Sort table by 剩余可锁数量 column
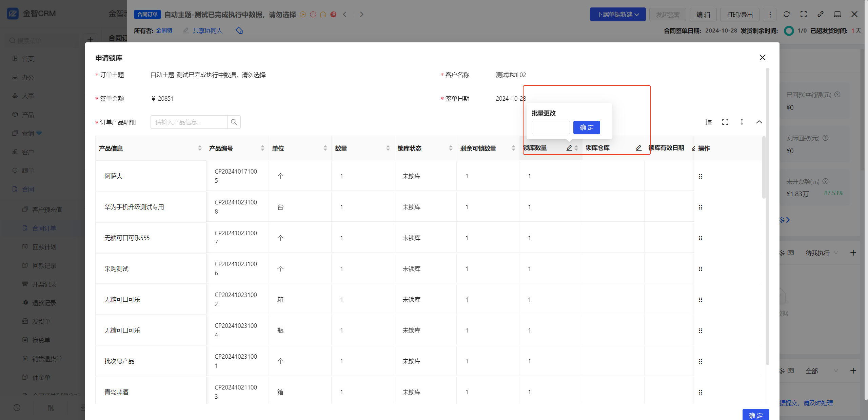The width and height of the screenshot is (868, 420). tap(513, 148)
